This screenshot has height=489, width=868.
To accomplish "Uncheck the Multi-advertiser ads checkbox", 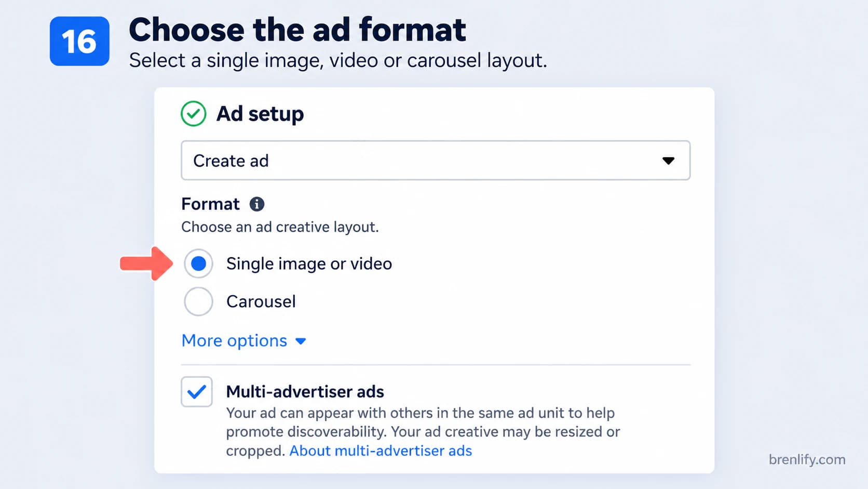I will coord(197,392).
